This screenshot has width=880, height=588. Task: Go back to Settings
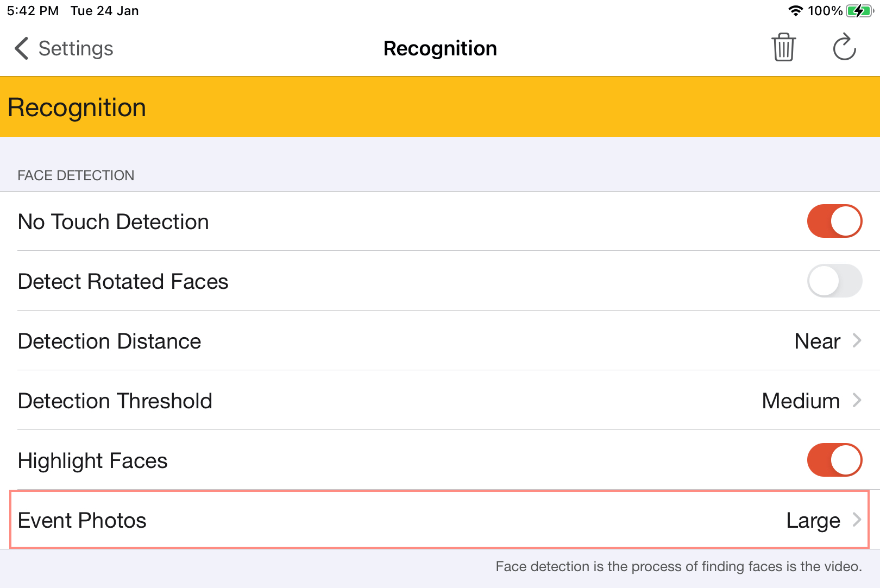coord(76,48)
